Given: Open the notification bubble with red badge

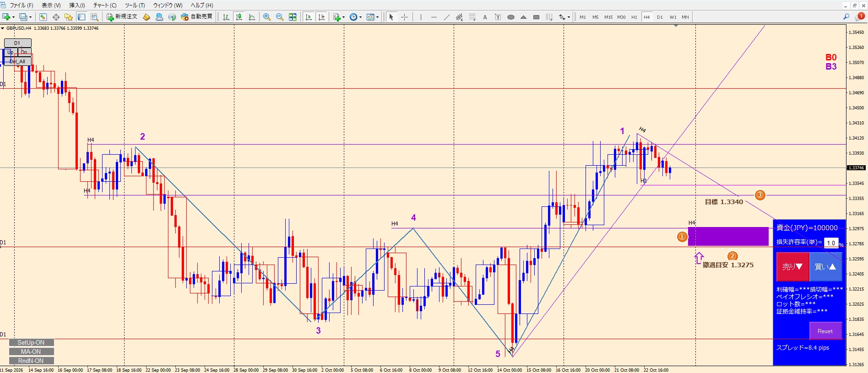Looking at the screenshot, I should pyautogui.click(x=861, y=16).
